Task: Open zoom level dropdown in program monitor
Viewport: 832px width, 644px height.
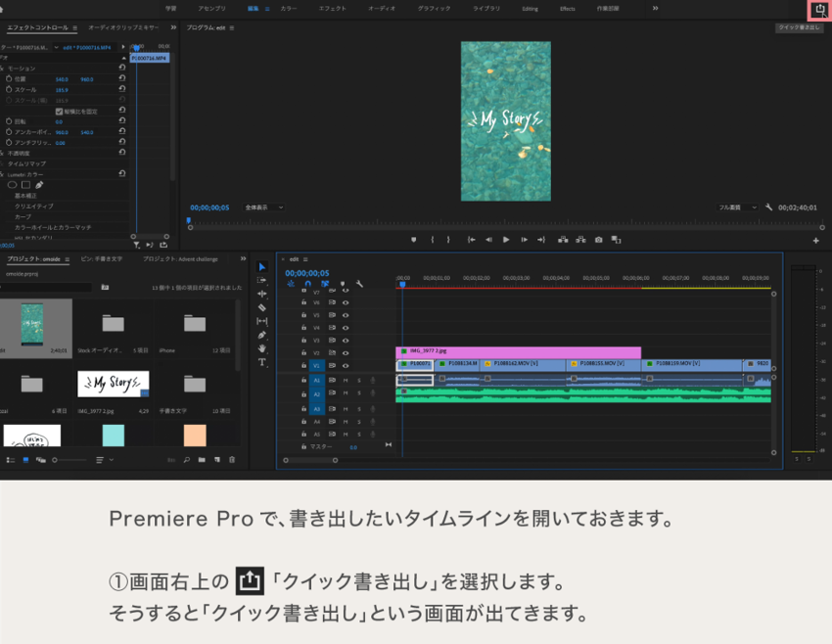Action: (x=263, y=207)
